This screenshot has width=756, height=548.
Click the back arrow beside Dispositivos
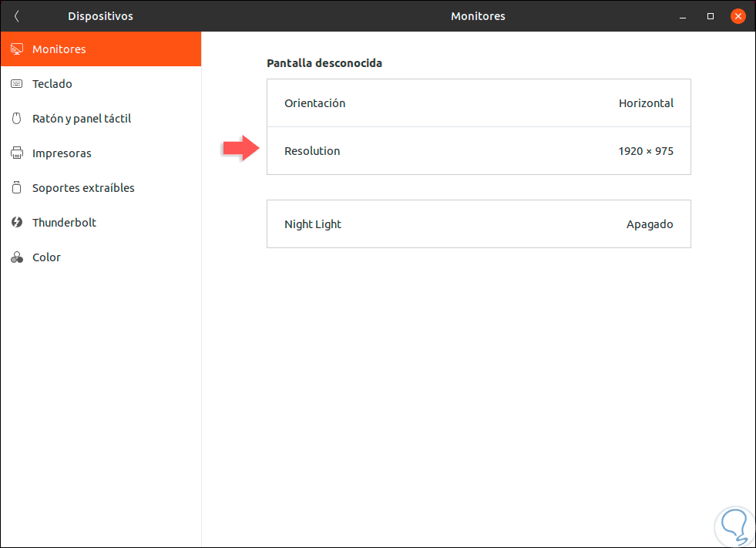point(16,16)
